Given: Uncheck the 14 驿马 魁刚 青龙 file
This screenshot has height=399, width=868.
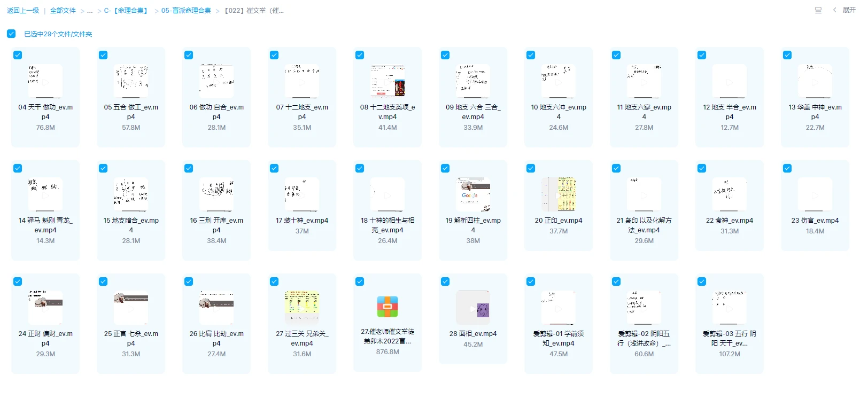Looking at the screenshot, I should (x=18, y=168).
